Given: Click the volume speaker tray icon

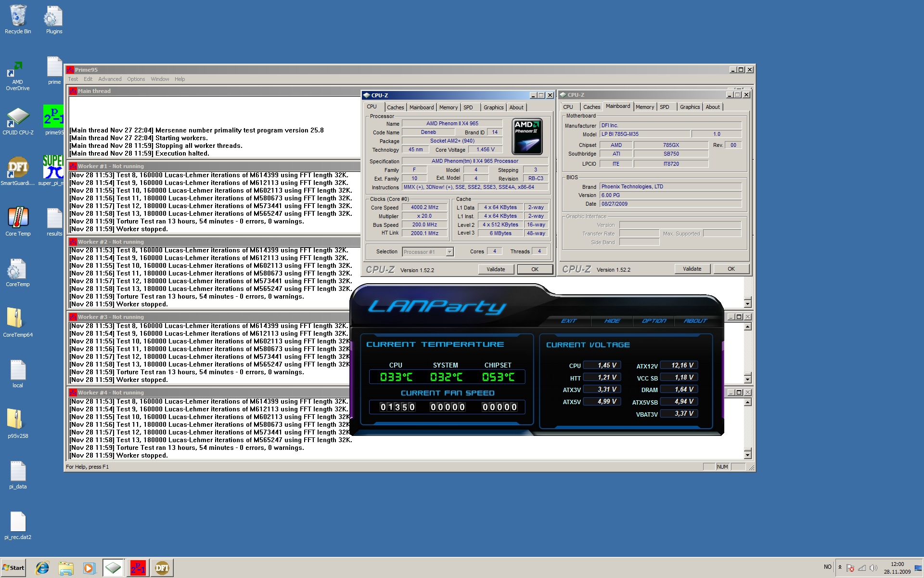Looking at the screenshot, I should pyautogui.click(x=873, y=568).
